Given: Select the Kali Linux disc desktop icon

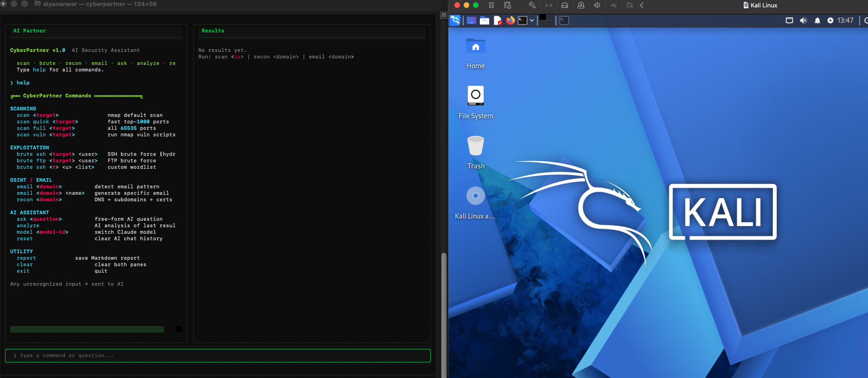Looking at the screenshot, I should click(x=475, y=203).
